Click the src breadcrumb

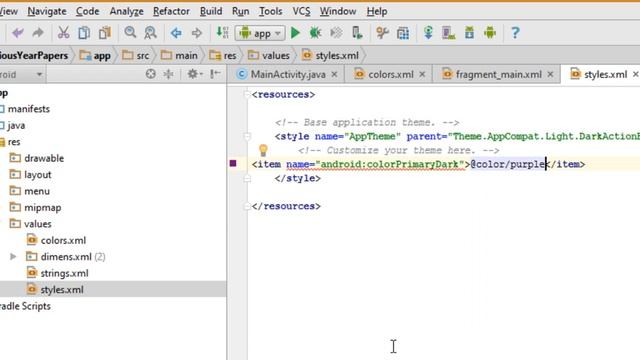[136, 55]
